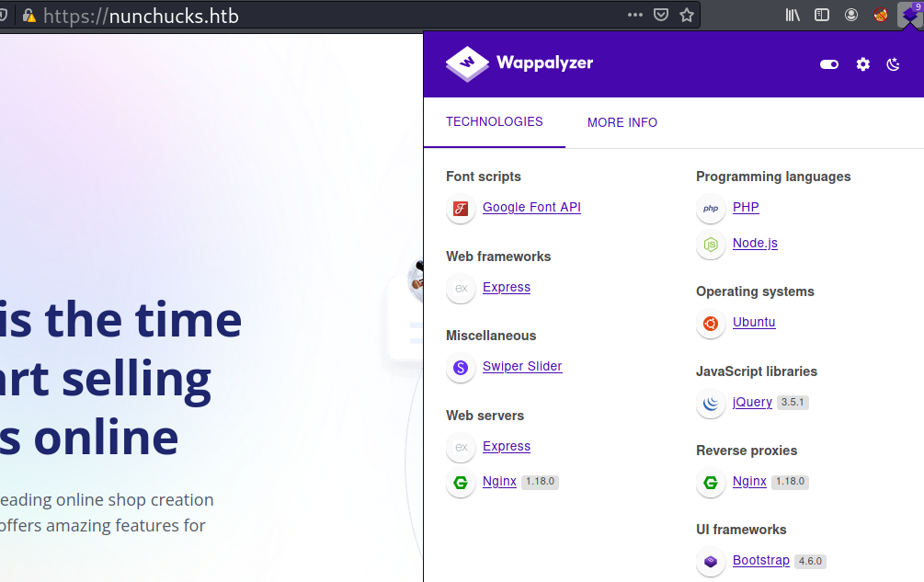Bookmark this page with the star icon

point(686,15)
